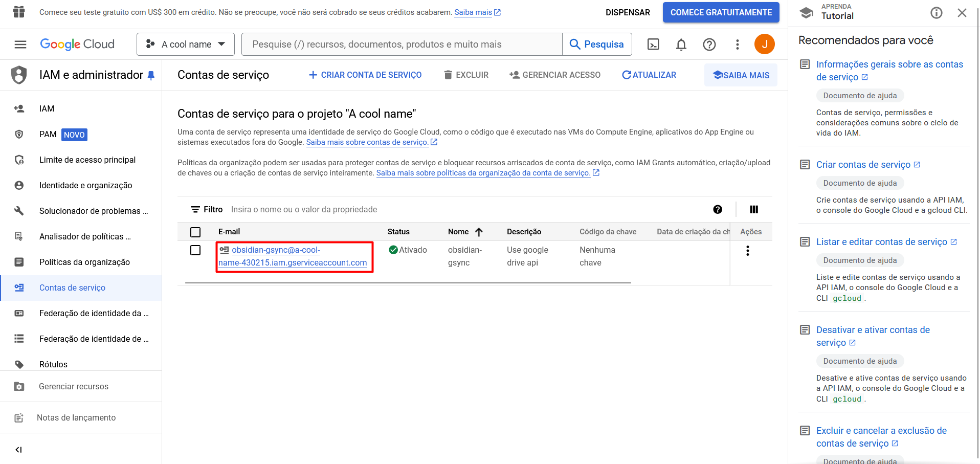The image size is (980, 464).
Task: Open the A cool name project selector
Action: click(186, 45)
